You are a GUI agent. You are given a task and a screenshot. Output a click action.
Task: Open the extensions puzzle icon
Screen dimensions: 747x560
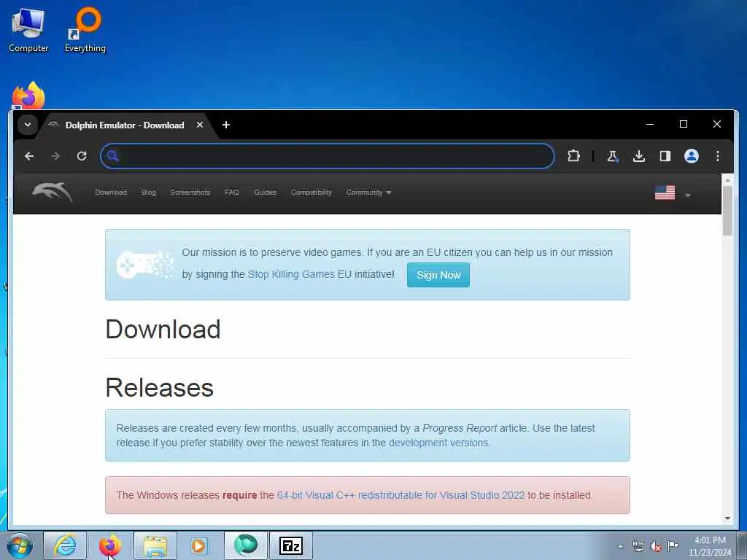point(573,156)
